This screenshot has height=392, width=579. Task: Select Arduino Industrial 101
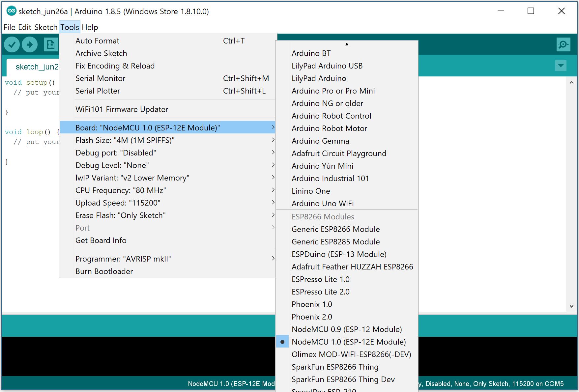click(x=347, y=178)
